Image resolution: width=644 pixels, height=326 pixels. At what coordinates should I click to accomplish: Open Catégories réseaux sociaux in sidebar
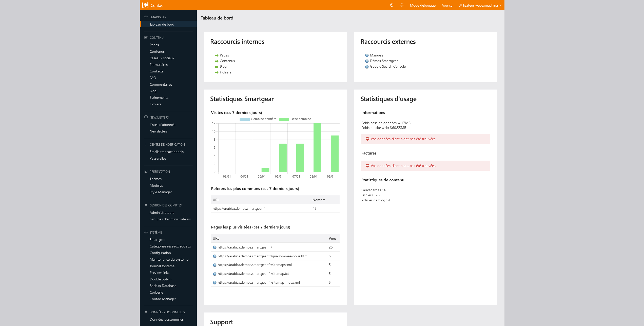click(170, 246)
